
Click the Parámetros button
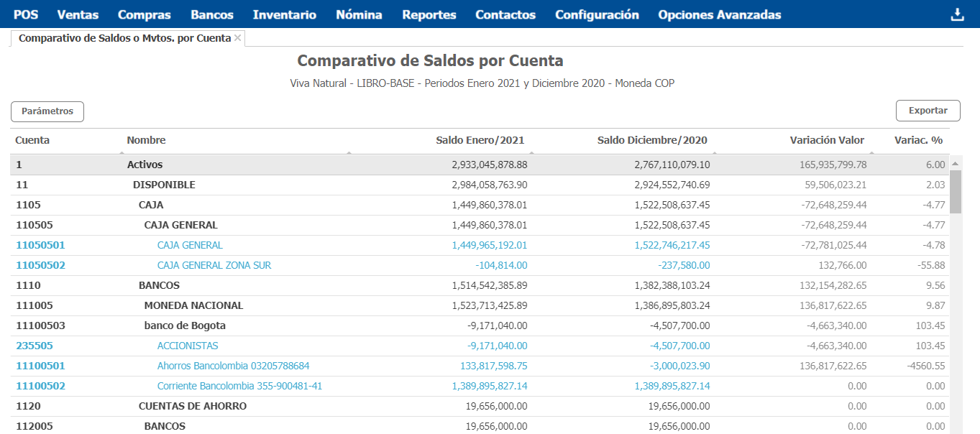[x=47, y=111]
